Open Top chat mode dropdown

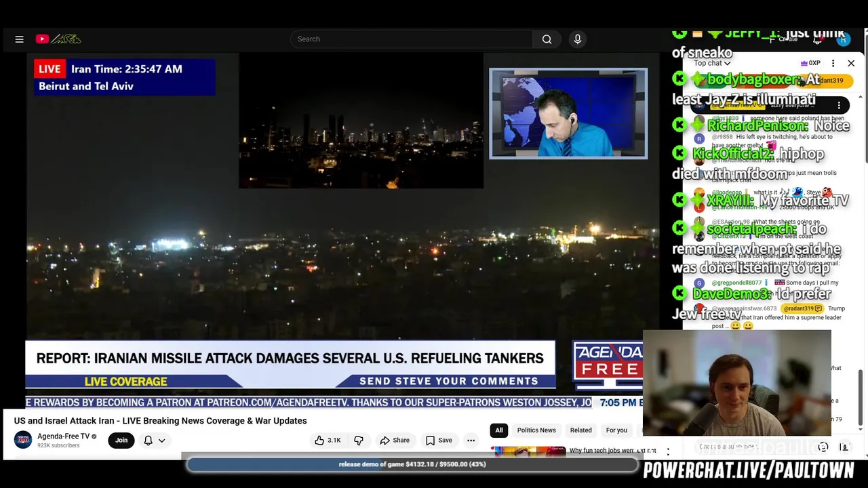tap(712, 63)
